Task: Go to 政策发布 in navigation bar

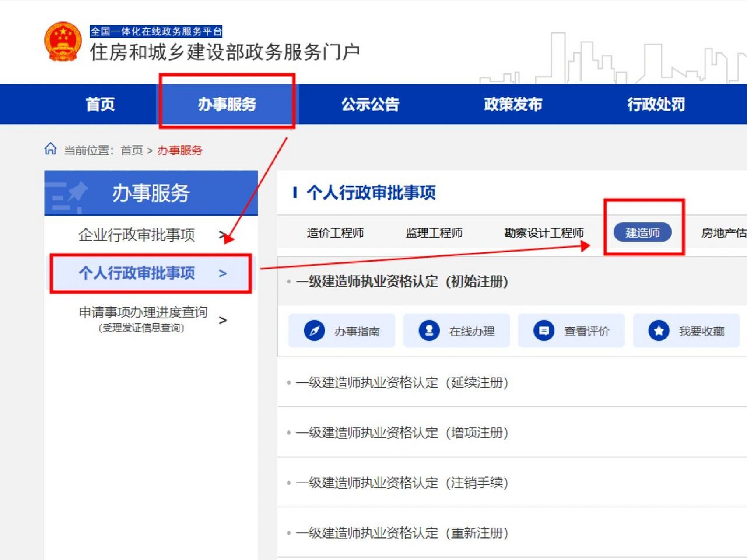Action: point(513,104)
